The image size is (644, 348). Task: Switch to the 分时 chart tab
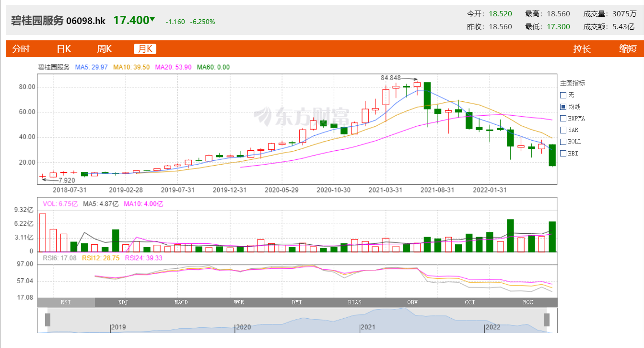pyautogui.click(x=21, y=48)
